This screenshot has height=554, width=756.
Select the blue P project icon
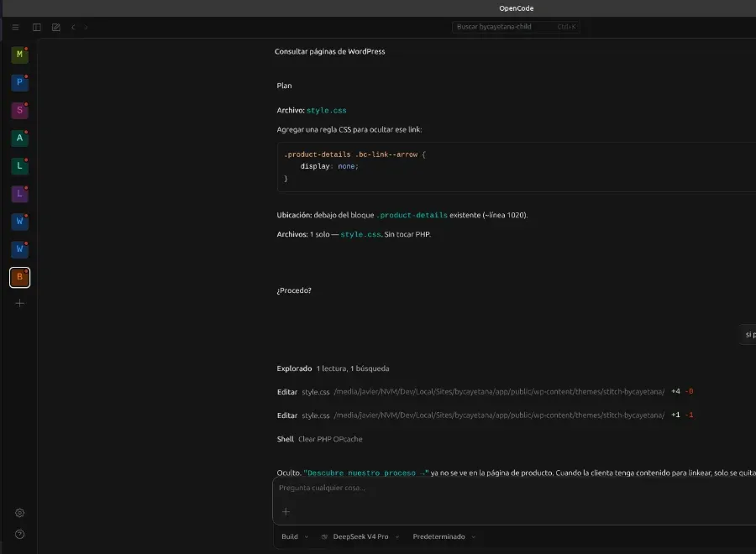20,82
